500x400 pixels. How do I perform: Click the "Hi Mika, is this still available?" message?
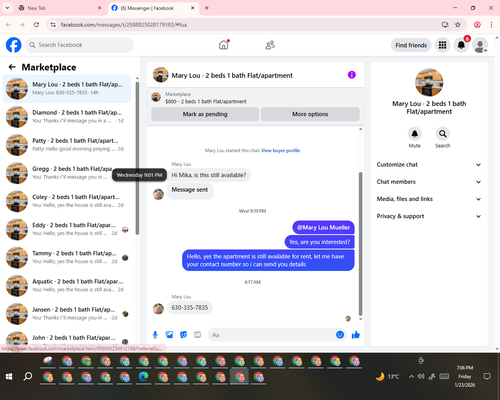[209, 175]
